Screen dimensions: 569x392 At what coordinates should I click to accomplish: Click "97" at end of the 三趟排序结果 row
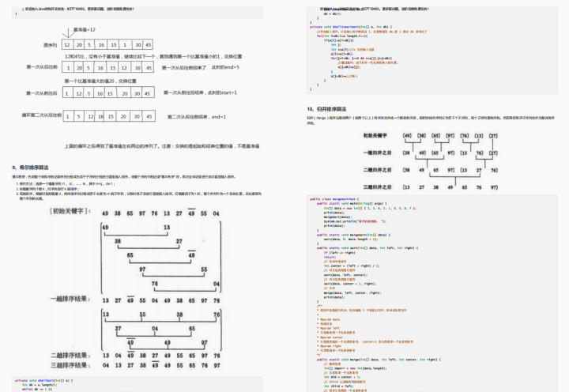[217, 365]
